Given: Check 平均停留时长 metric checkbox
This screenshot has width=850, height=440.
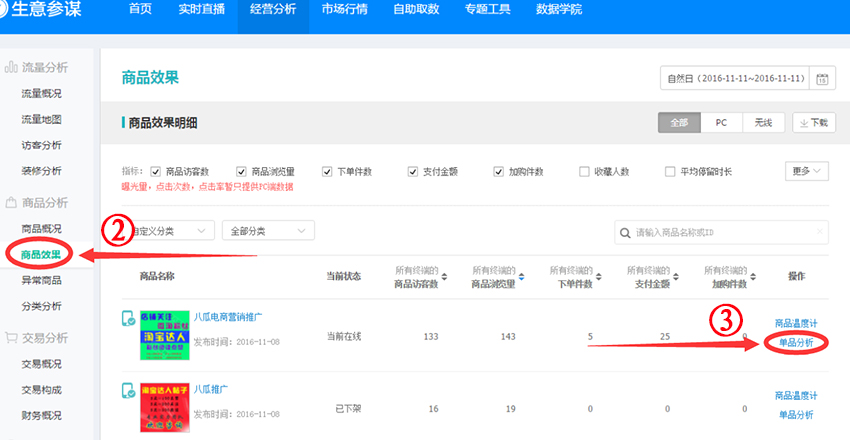Looking at the screenshot, I should (670, 172).
